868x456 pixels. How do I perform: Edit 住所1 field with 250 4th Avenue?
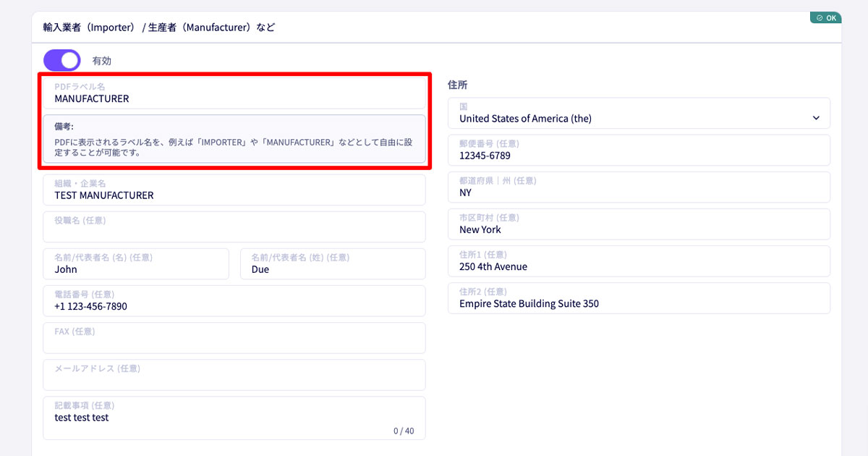click(639, 261)
